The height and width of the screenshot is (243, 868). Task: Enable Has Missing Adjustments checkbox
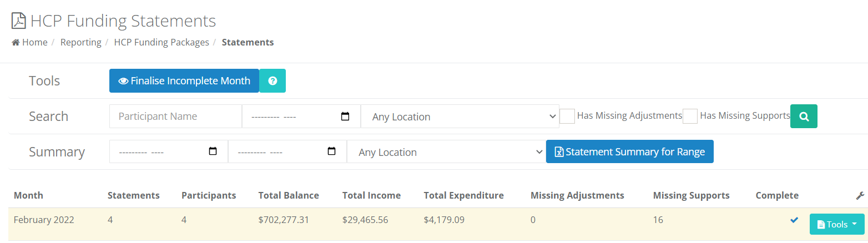[567, 116]
